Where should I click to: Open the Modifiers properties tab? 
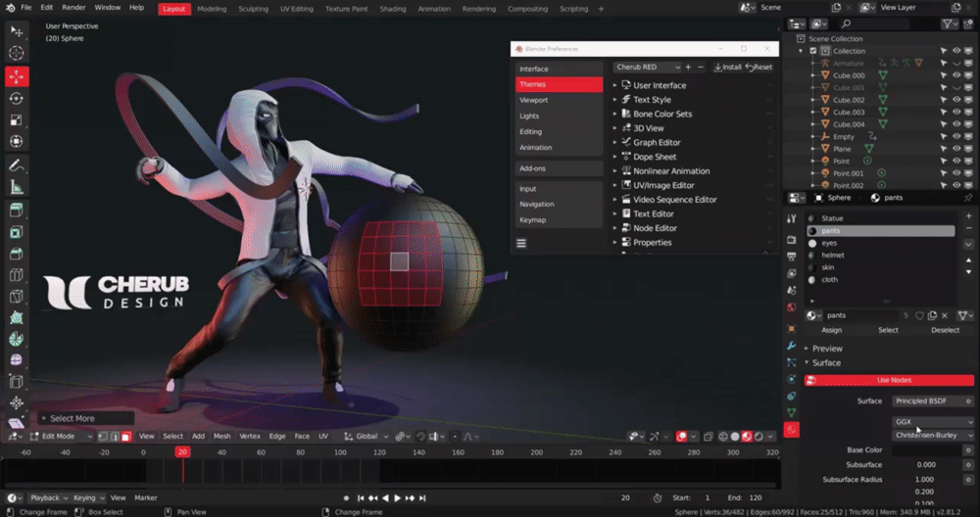click(791, 346)
